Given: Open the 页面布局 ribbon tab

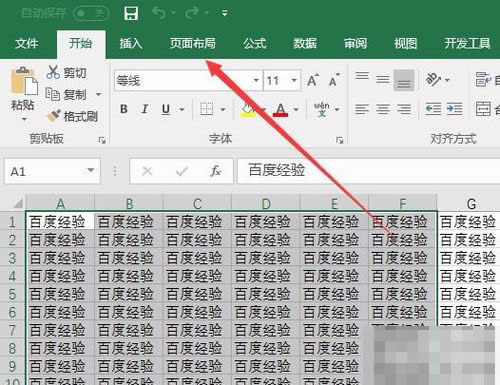Looking at the screenshot, I should click(x=193, y=43).
